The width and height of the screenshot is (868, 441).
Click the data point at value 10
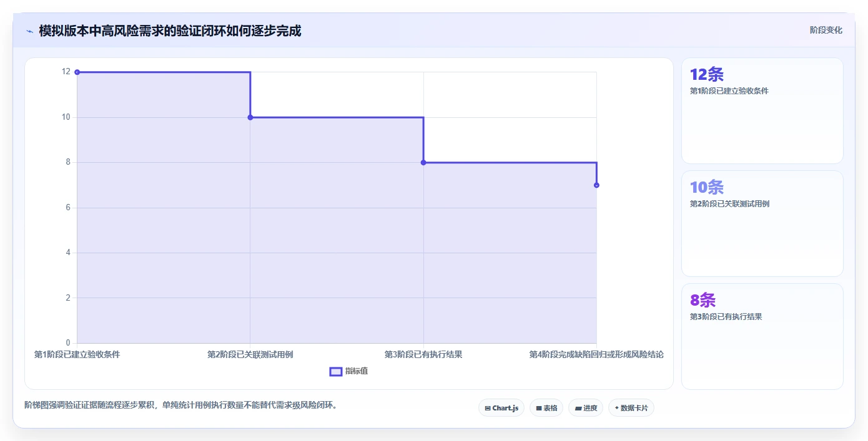(250, 117)
